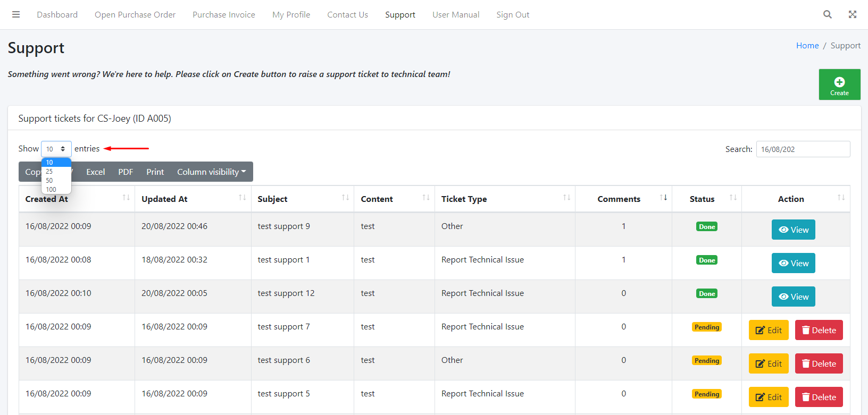868x415 pixels.
Task: Select 25 entries from the dropdown list
Action: coord(49,172)
